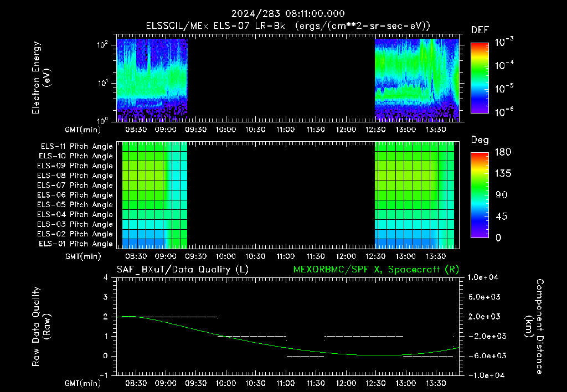Select the 2.0e+03 right axis value

click(484, 317)
